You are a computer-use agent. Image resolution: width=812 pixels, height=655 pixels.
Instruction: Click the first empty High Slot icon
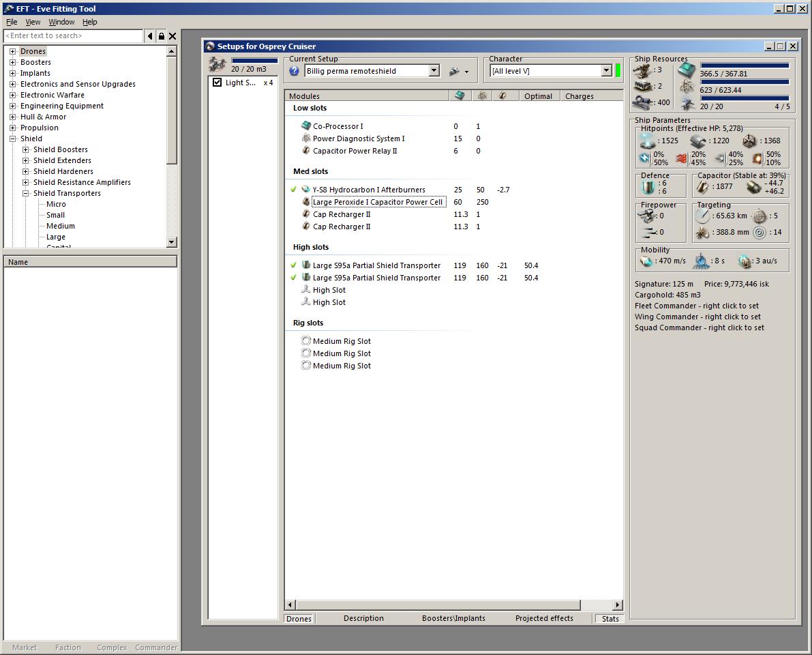coord(306,290)
